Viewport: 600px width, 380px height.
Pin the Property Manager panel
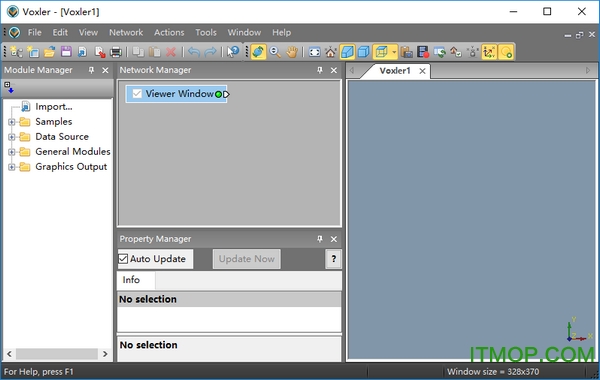(320, 239)
